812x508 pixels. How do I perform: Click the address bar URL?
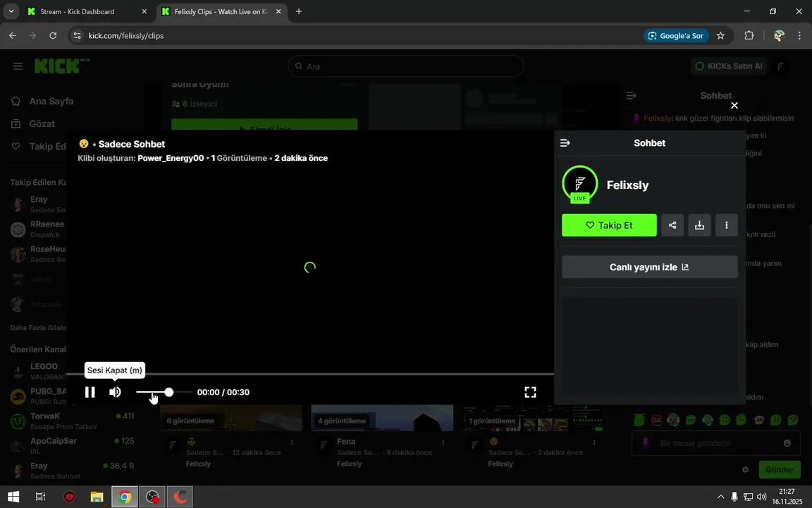[x=126, y=36]
